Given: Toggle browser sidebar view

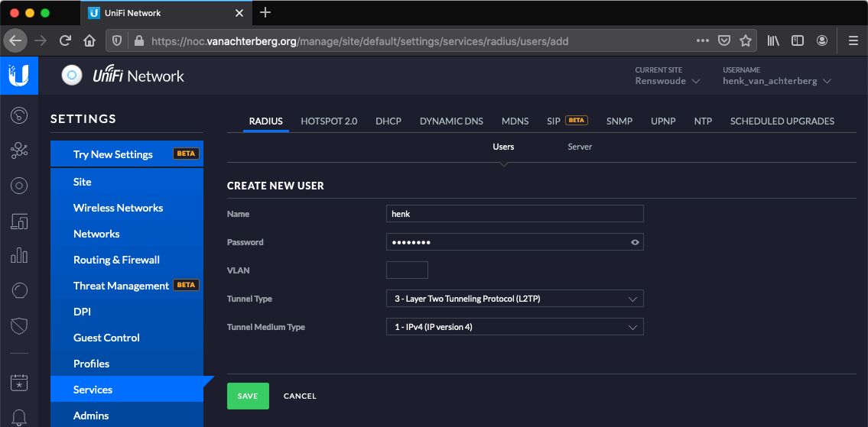Looking at the screenshot, I should [x=797, y=40].
